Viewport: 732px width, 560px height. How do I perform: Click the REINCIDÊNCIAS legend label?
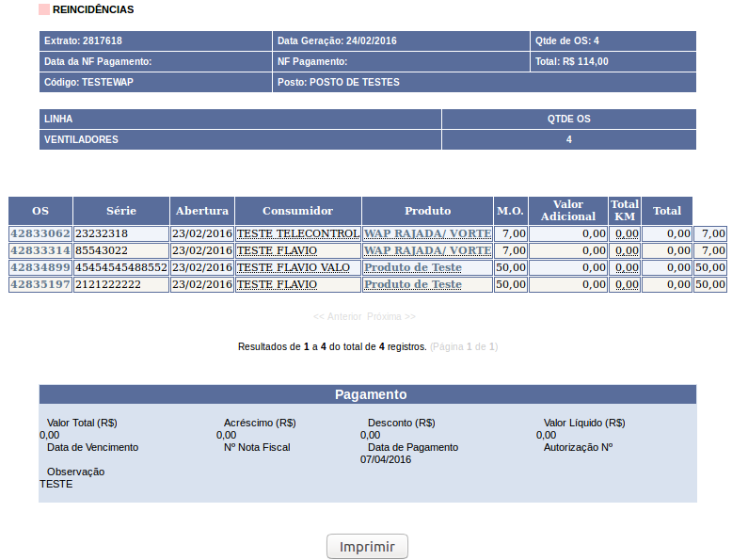(93, 9)
